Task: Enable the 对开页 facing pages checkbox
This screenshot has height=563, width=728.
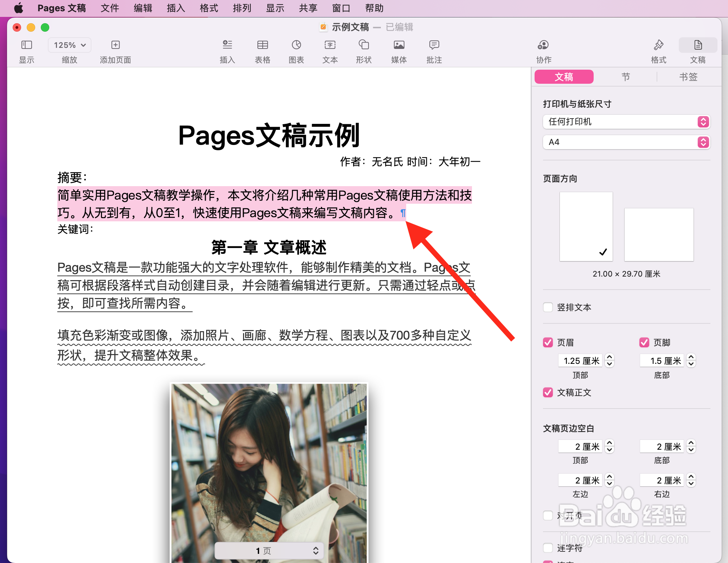Action: pyautogui.click(x=548, y=515)
